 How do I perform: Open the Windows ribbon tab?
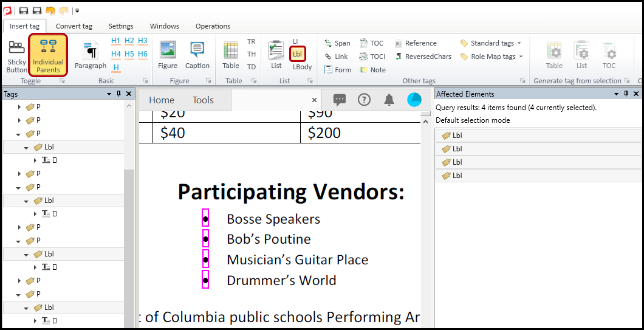click(x=164, y=26)
